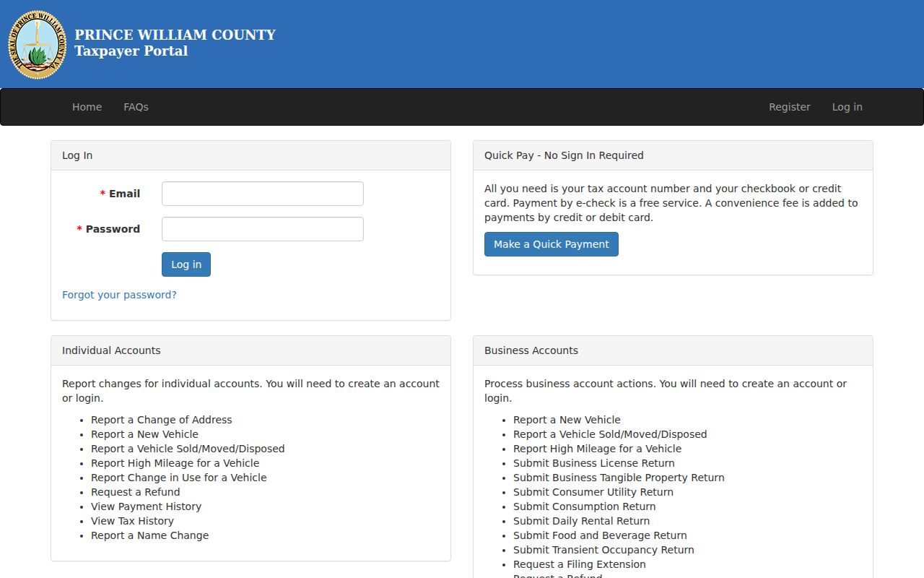
Task: Select 'Report a Change of Address' item
Action: 162,420
